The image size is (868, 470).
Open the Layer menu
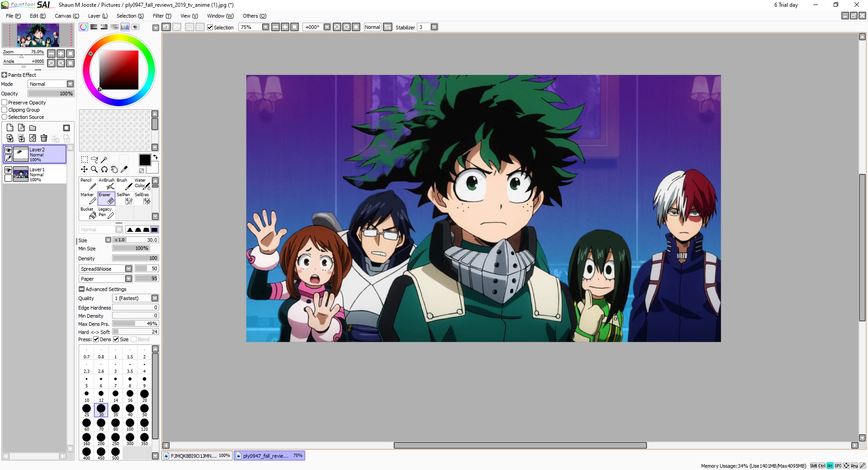pos(98,16)
